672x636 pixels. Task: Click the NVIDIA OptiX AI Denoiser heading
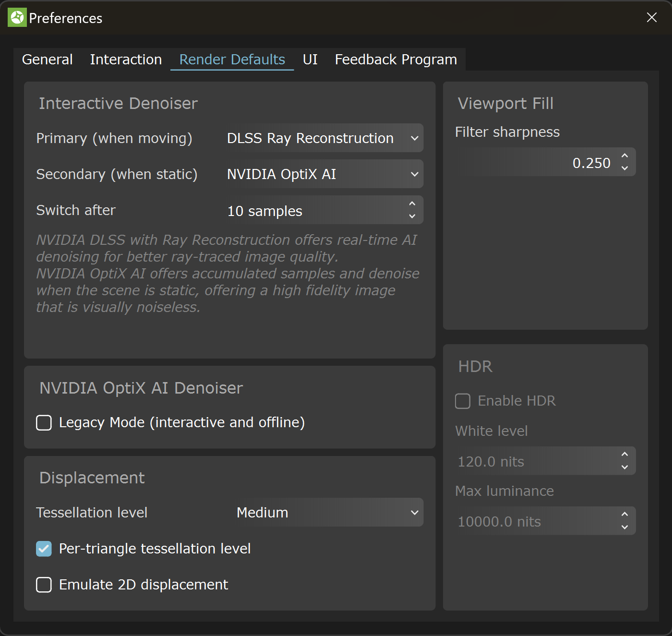(141, 388)
